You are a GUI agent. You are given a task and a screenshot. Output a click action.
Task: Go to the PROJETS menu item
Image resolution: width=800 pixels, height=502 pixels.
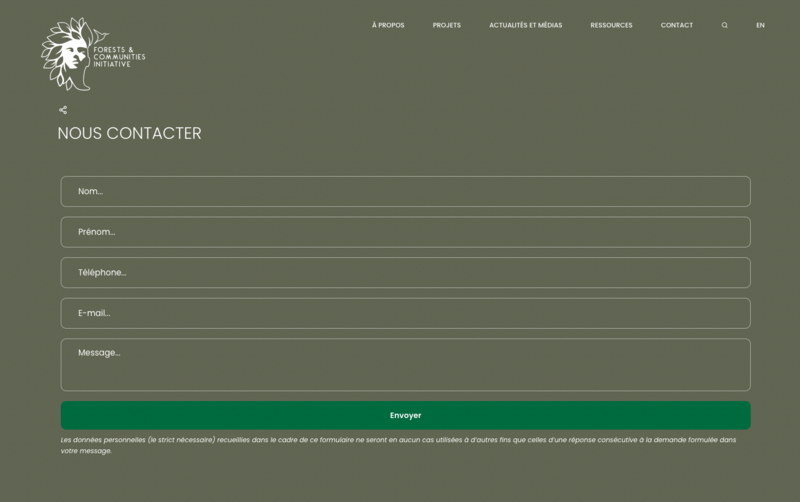[447, 25]
